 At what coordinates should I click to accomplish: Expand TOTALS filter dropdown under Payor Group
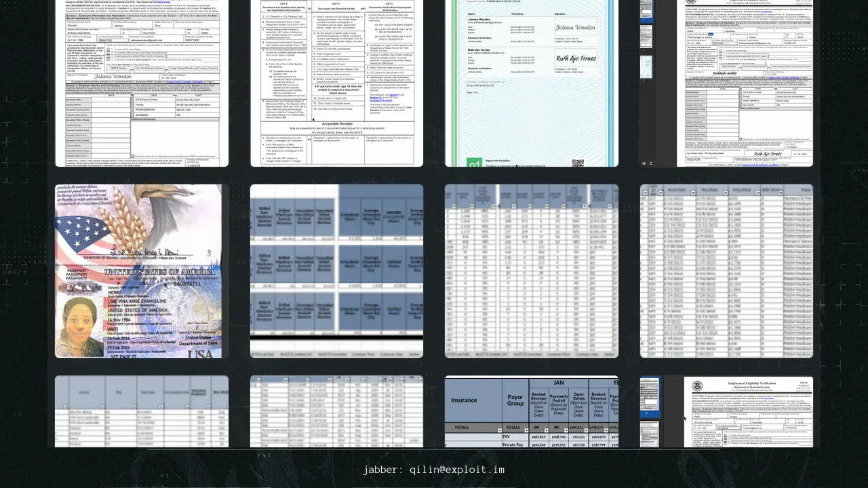coord(526,430)
